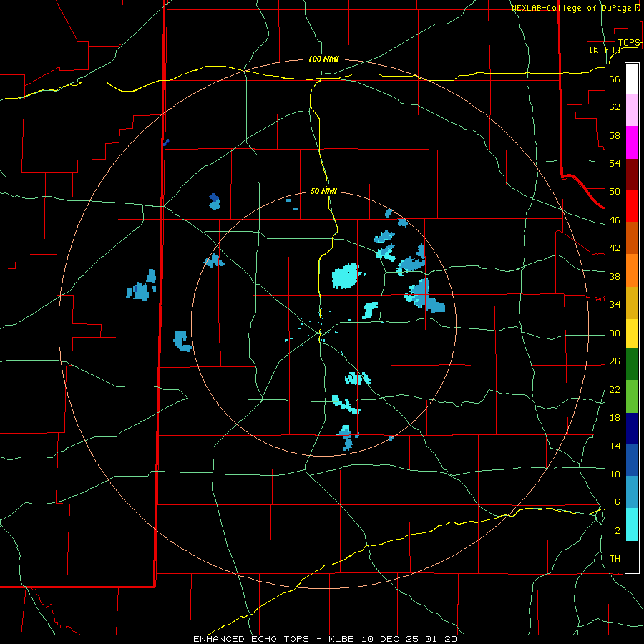Click the light pink 62 kft legend color
Screen dimensions: 644x644
(x=632, y=110)
